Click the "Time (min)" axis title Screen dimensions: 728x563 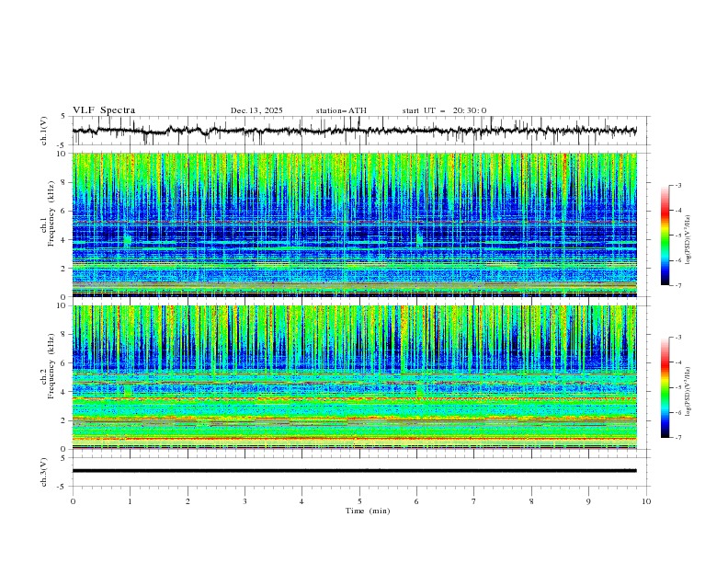[368, 511]
